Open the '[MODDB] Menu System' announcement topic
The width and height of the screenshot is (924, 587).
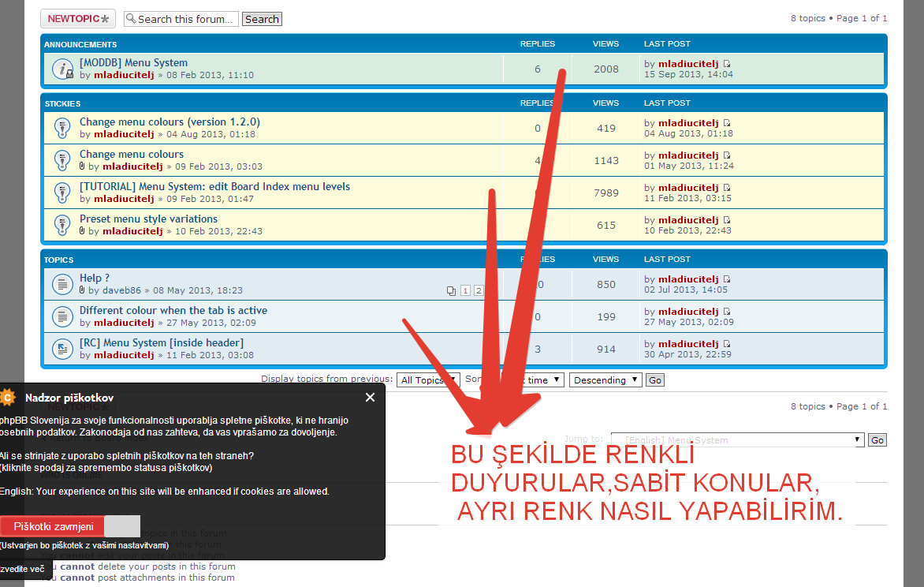[133, 62]
